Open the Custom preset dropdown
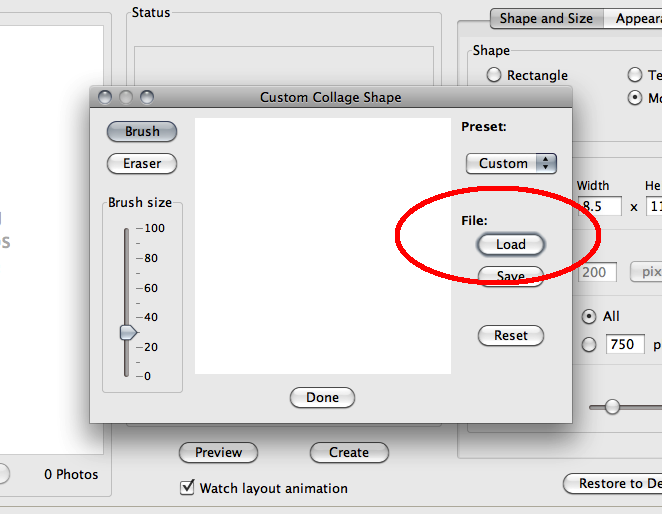Screen dimensions: 662x514 511,163
